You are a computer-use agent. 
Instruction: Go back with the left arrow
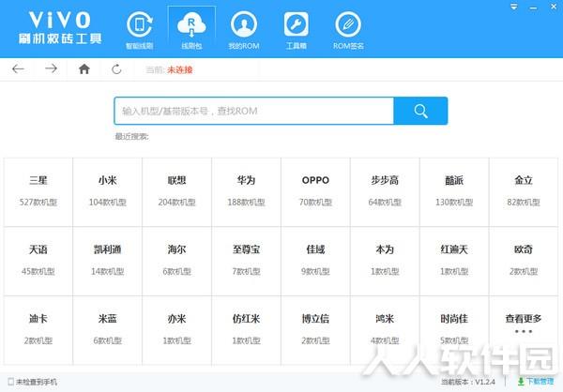(18, 68)
